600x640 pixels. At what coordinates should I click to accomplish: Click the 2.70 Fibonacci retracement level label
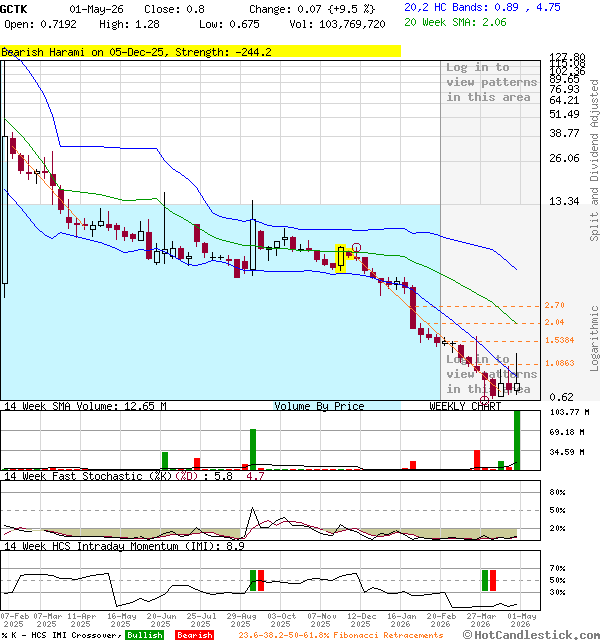pyautogui.click(x=554, y=305)
